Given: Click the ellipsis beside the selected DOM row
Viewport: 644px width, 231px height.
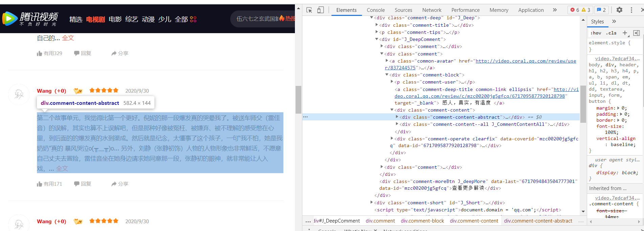Looking at the screenshot, I should point(305,117).
